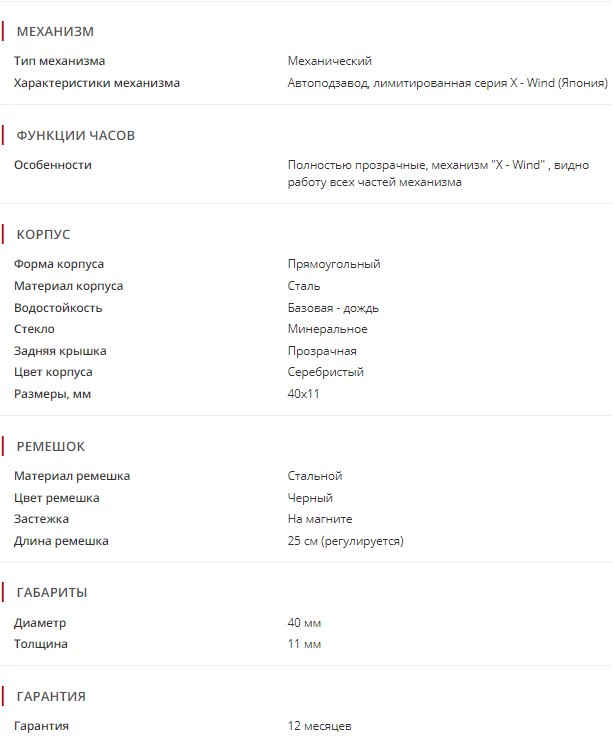The width and height of the screenshot is (613, 752).
Task: Click the Материал ремешка label
Action: pyautogui.click(x=72, y=476)
